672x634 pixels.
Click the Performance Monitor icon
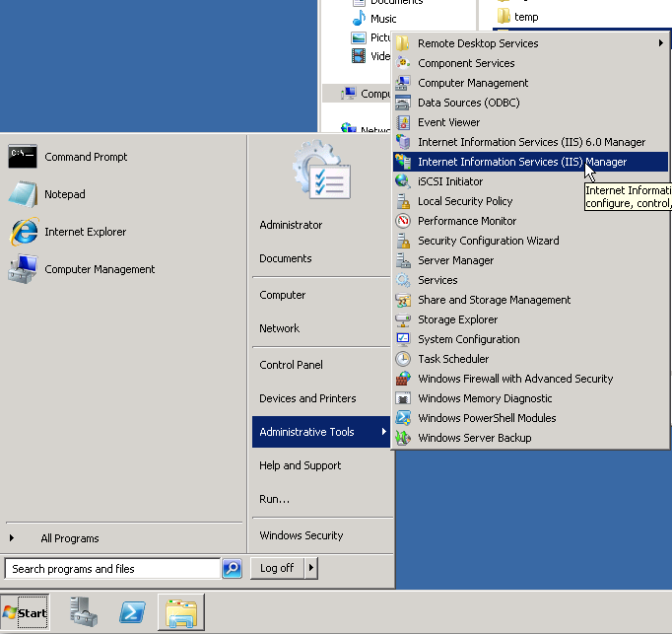coord(403,221)
